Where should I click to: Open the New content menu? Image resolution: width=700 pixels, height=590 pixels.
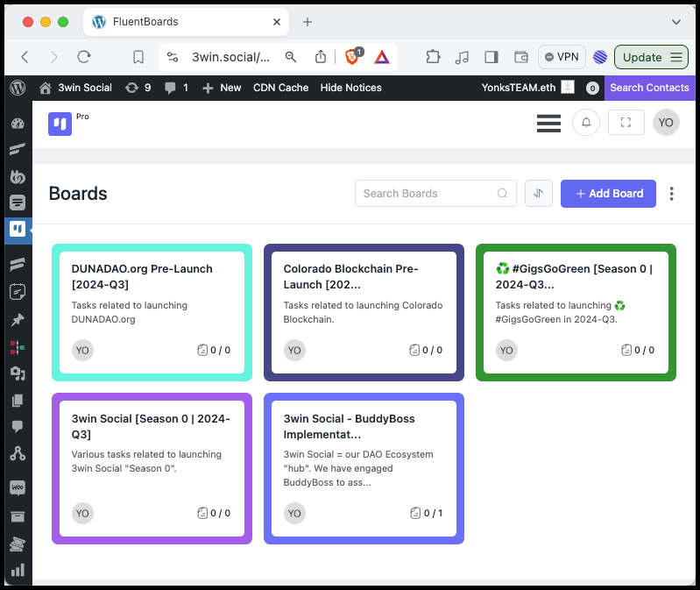tap(222, 88)
